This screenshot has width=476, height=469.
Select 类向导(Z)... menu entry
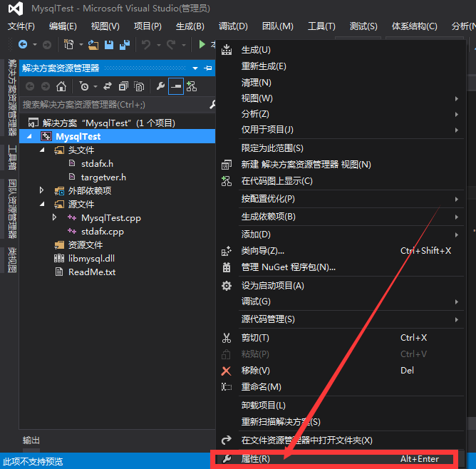[341, 251]
